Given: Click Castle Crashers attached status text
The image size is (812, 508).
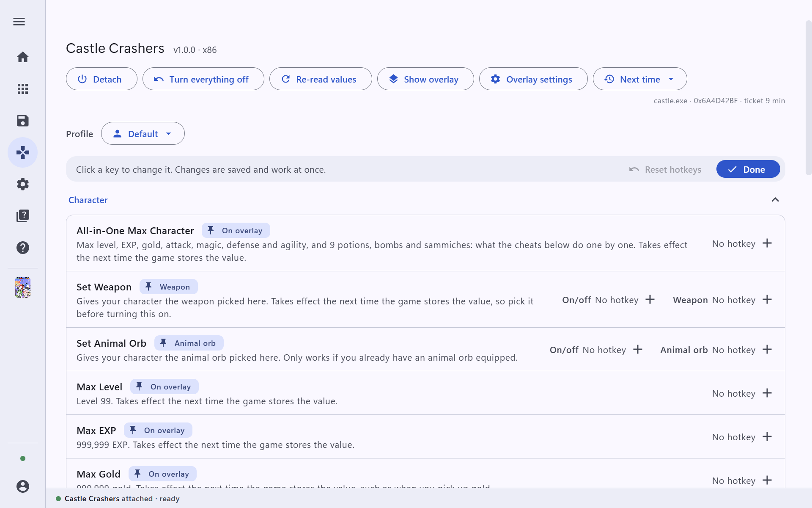Looking at the screenshot, I should 122,499.
